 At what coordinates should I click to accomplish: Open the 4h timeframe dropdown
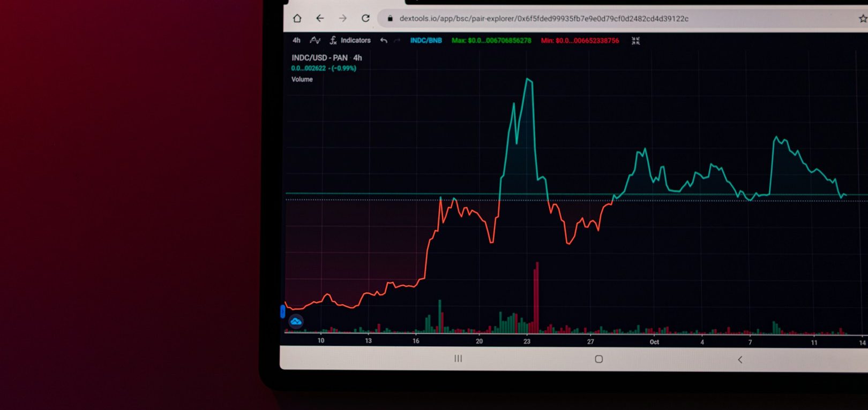(296, 40)
